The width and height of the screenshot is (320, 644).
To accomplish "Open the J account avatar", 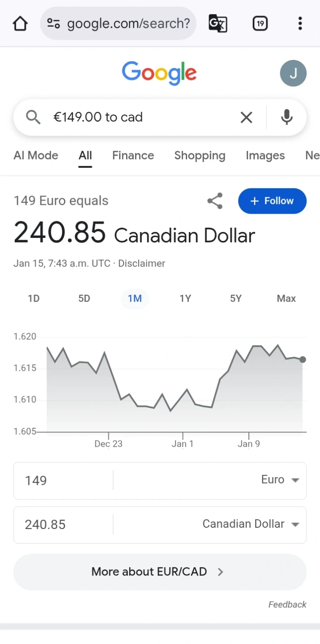I will pos(293,73).
